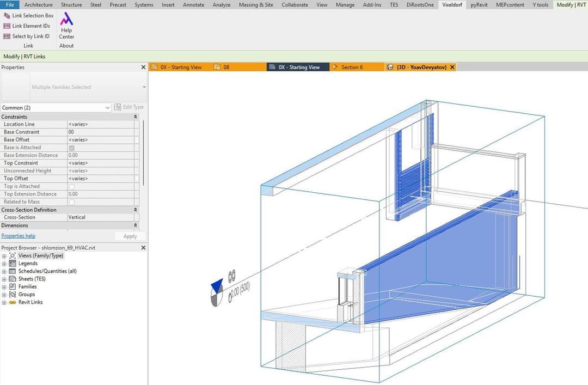The height and width of the screenshot is (385, 588).
Task: Click the Revit Links chain icon
Action: 13,302
